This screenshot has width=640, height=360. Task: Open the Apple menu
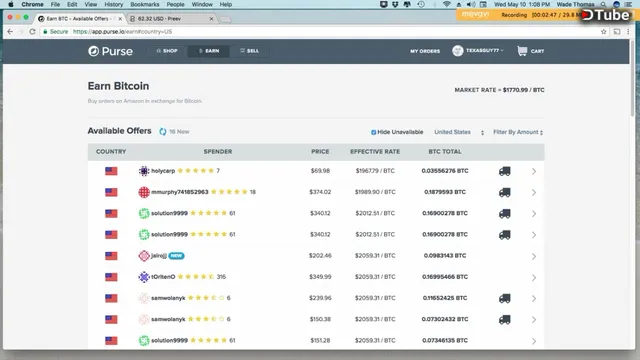pos(11,4)
